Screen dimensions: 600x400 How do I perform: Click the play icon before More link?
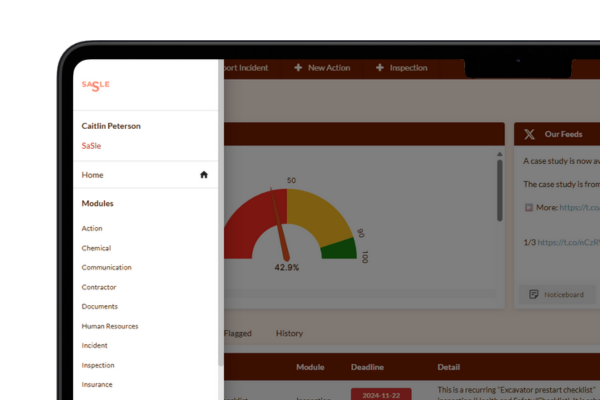pyautogui.click(x=528, y=208)
